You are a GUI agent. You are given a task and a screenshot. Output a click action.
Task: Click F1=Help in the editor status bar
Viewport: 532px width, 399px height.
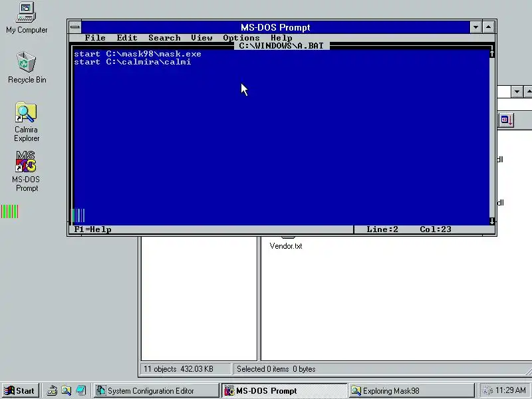(x=92, y=229)
